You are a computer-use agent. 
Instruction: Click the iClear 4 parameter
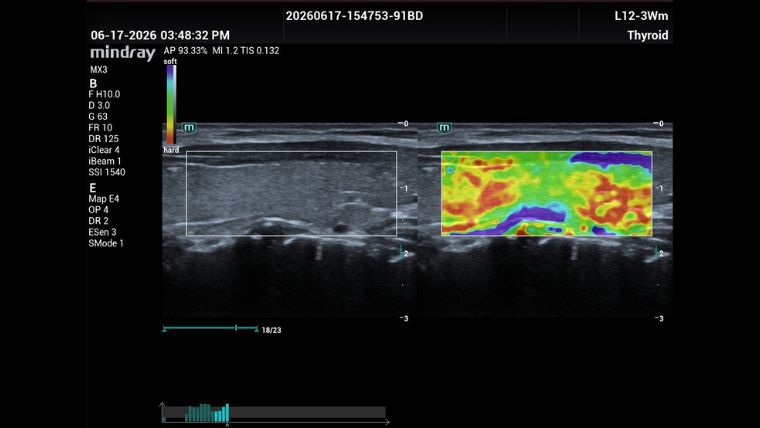pyautogui.click(x=104, y=150)
